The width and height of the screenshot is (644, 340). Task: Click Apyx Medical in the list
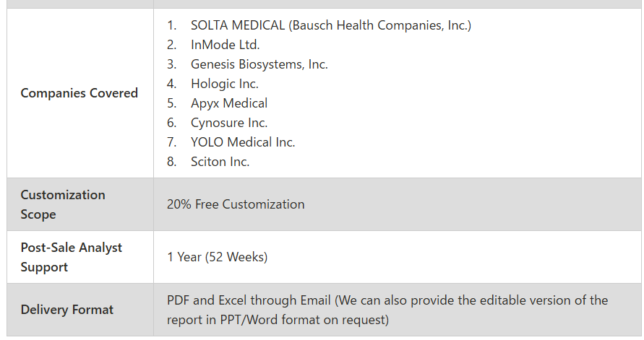(229, 103)
